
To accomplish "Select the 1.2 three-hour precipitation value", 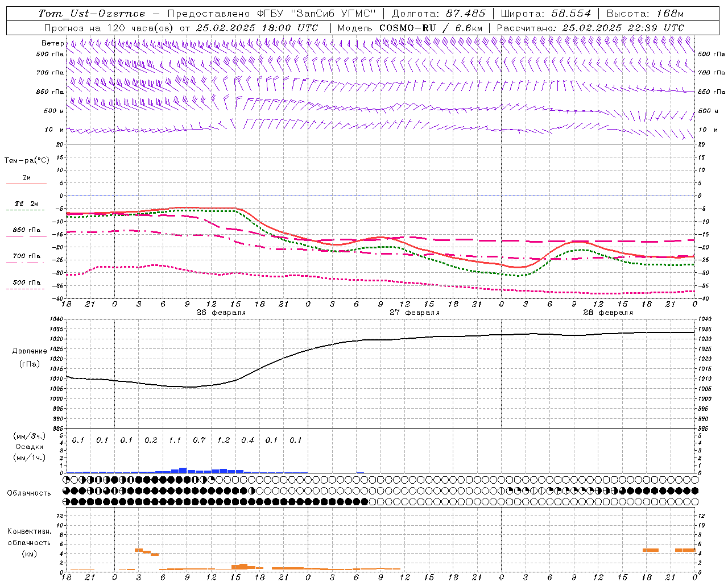I will [224, 440].
